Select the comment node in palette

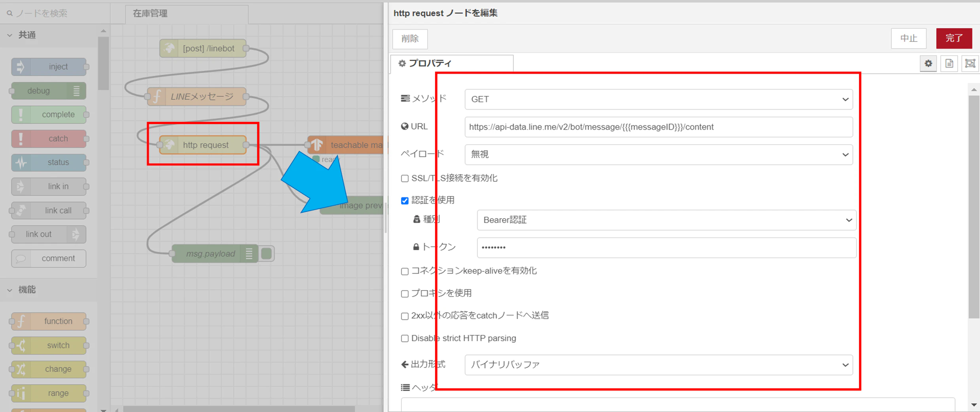click(x=49, y=259)
